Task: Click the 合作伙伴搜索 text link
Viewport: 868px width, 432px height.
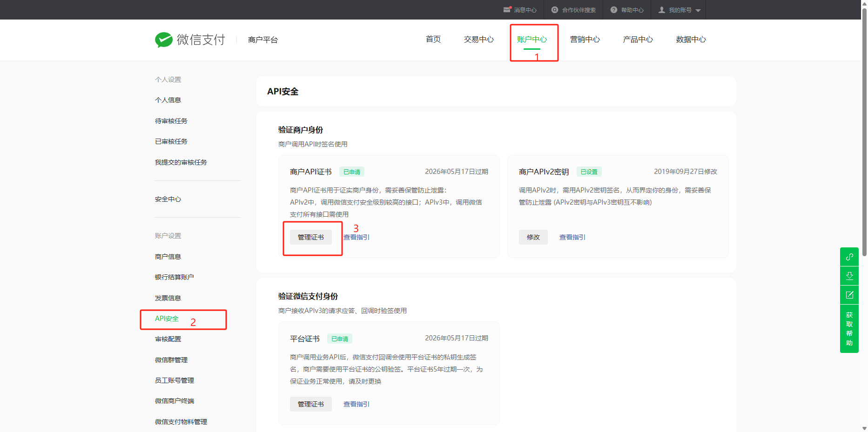Action: tap(579, 10)
